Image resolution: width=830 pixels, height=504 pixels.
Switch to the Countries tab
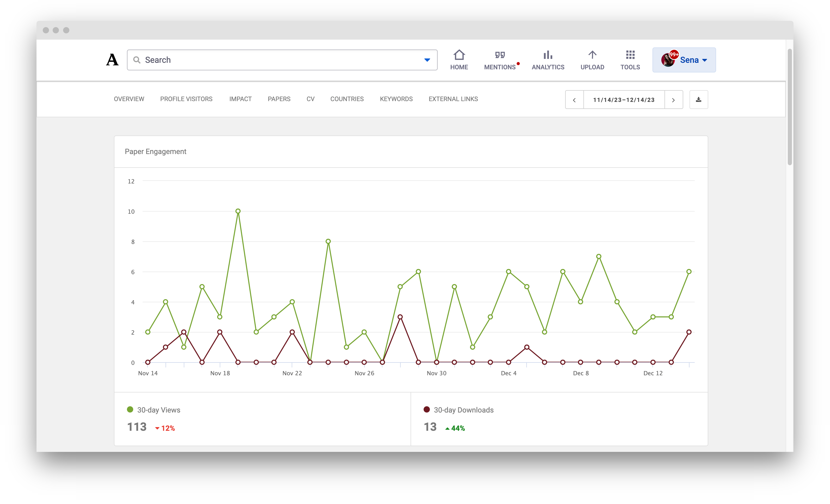tap(347, 99)
